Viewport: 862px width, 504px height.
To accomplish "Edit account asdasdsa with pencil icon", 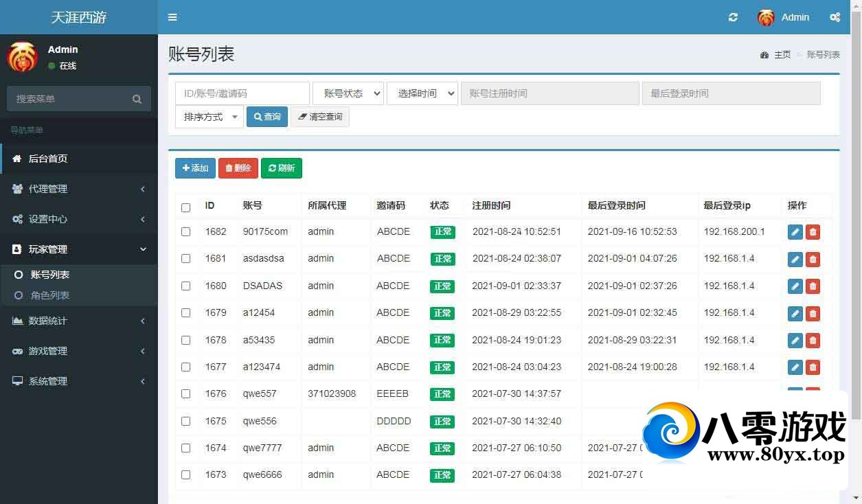I will coord(795,259).
